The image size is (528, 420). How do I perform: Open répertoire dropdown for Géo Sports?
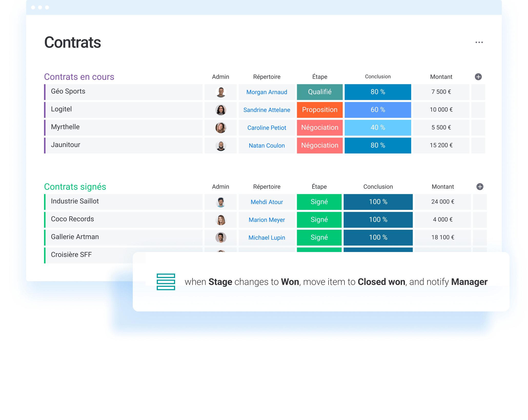(x=266, y=91)
